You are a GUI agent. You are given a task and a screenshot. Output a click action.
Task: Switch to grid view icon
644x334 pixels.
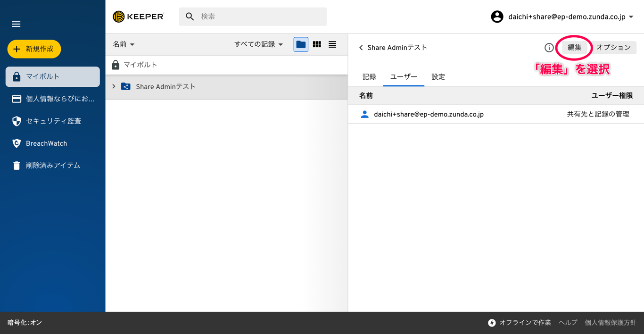point(316,44)
